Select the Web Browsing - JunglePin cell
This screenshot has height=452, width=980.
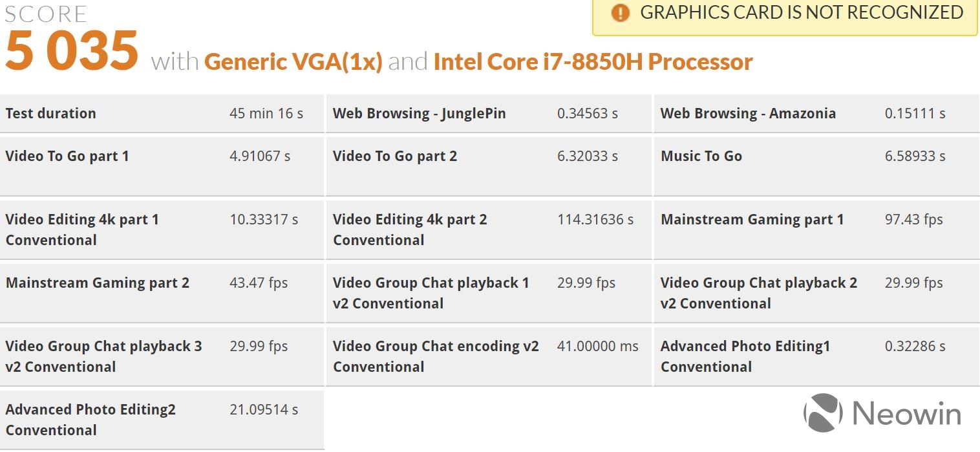click(419, 114)
